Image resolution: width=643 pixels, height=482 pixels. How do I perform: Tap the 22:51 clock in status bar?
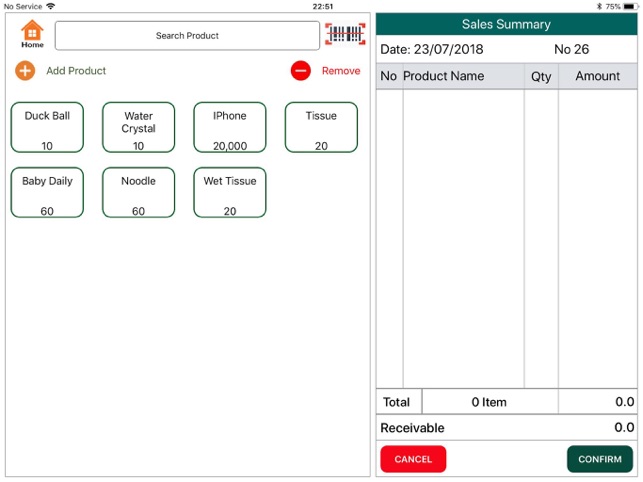(323, 7)
